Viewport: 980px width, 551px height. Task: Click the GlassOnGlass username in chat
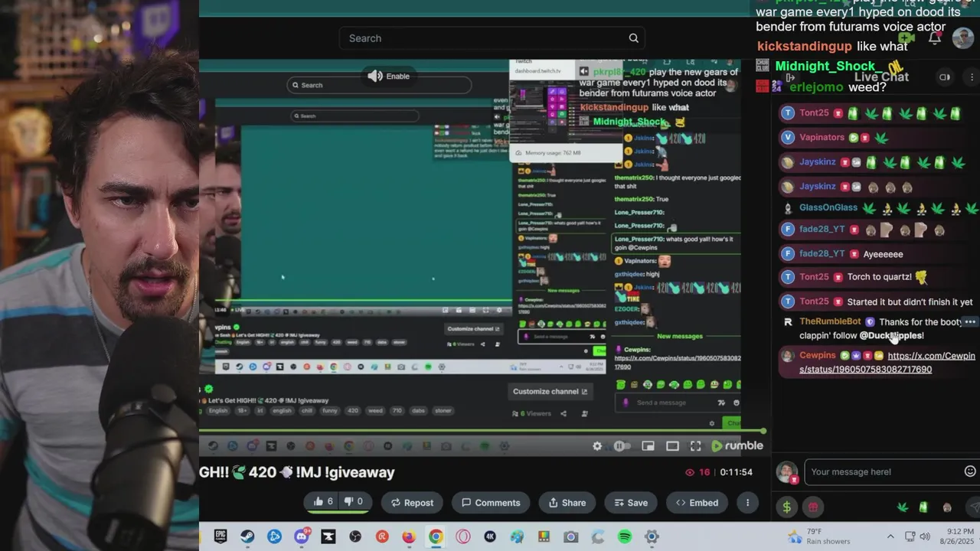828,208
